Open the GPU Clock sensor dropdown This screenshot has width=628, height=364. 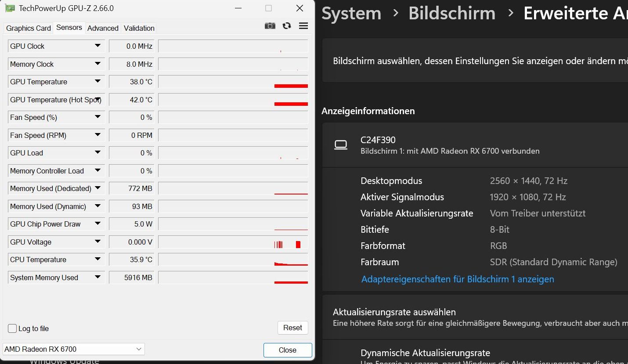click(x=97, y=46)
